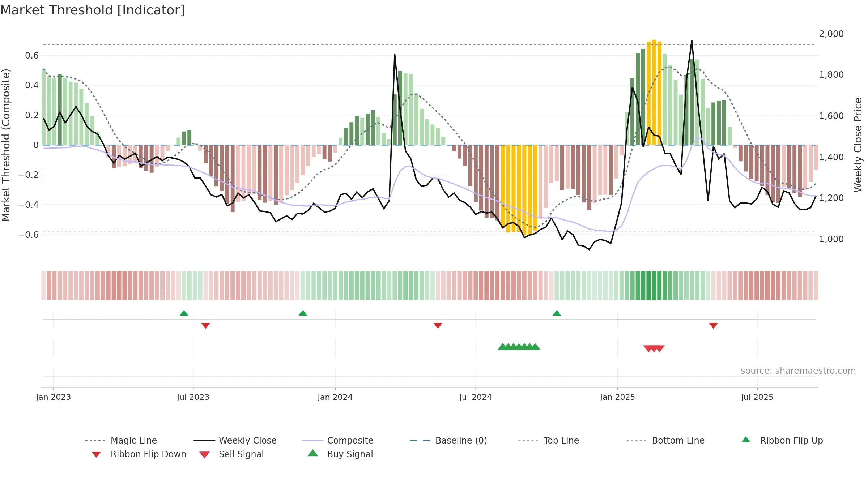The width and height of the screenshot is (868, 488).
Task: Click the 0.4 left axis tick
Action: (32, 85)
